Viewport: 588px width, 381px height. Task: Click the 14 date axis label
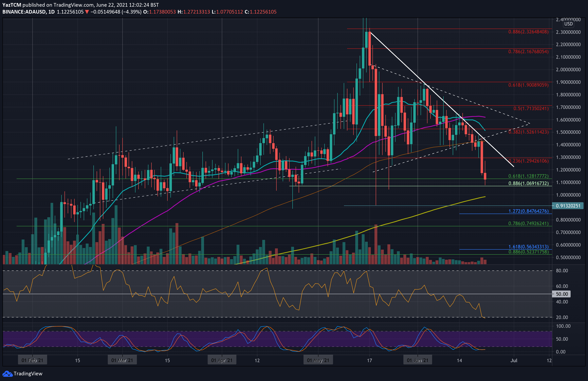pyautogui.click(x=459, y=361)
